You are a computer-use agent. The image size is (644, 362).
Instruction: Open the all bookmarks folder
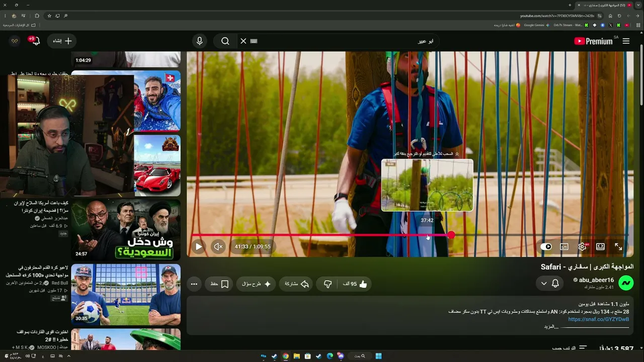19,25
